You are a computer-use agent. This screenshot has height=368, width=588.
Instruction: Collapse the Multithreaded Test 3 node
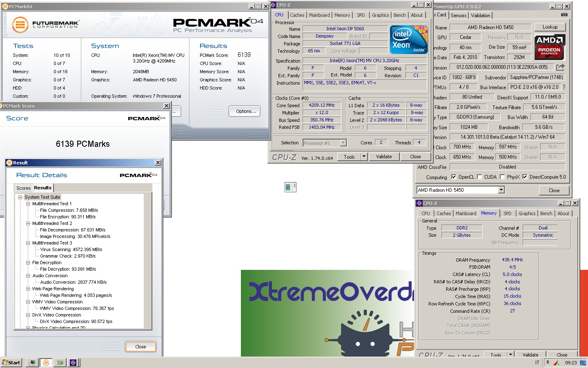tap(28, 243)
